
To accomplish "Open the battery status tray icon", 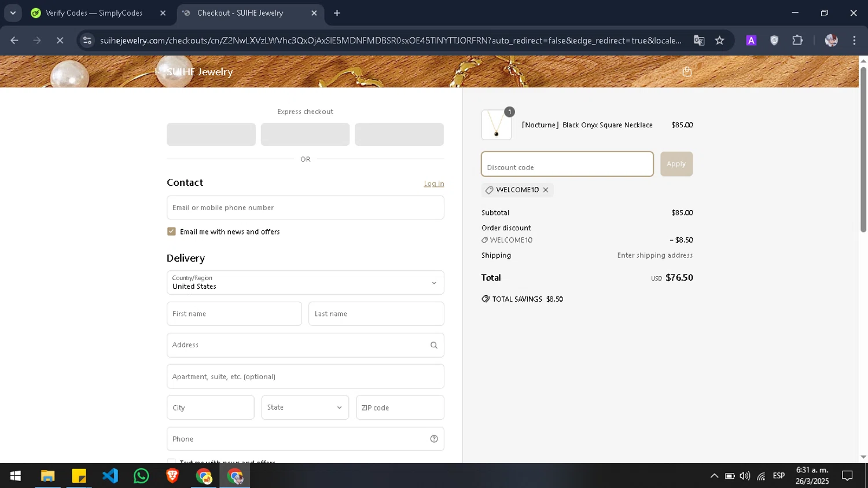I will pyautogui.click(x=730, y=476).
